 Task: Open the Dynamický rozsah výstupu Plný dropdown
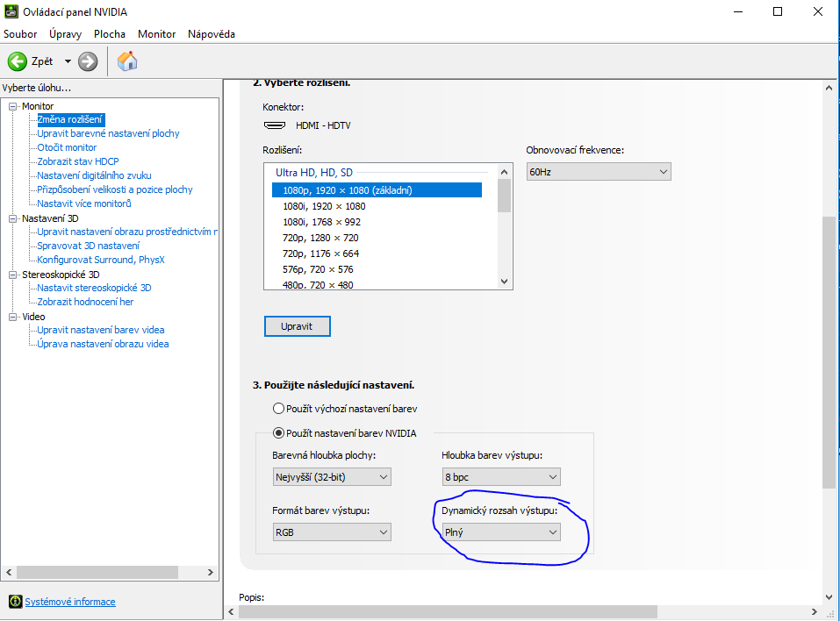tap(501, 532)
